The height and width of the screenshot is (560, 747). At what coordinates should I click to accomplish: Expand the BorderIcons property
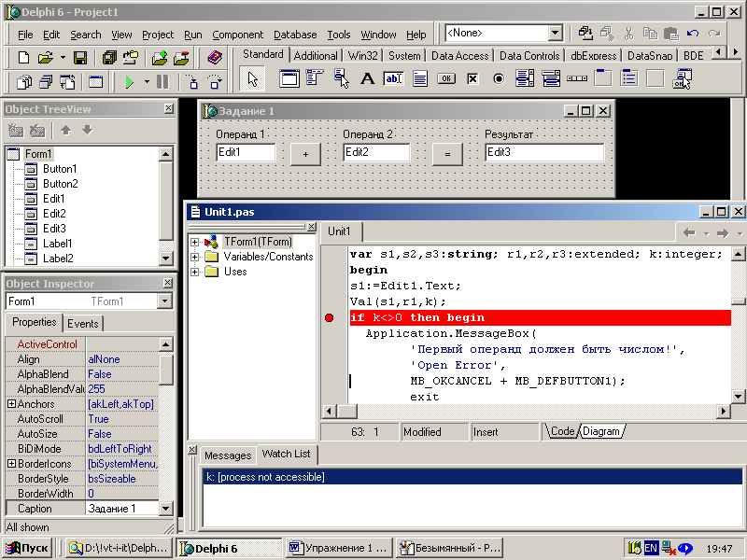[11, 463]
